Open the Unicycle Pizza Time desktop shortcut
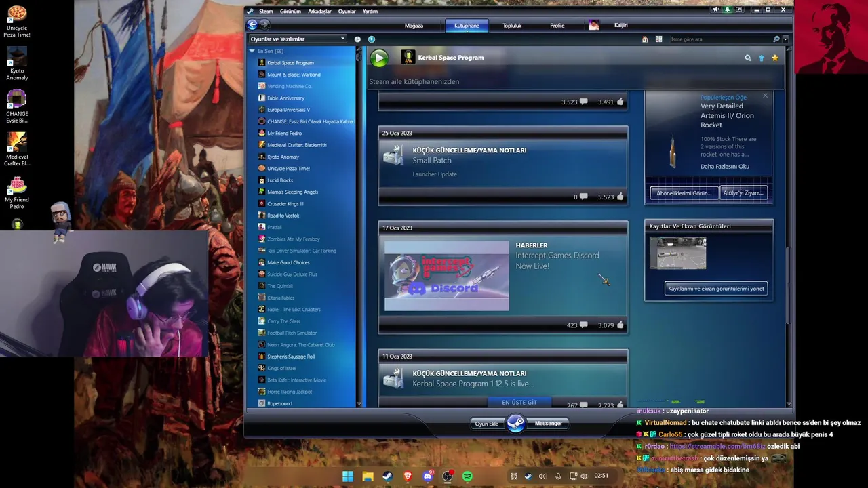This screenshot has width=868, height=488. [x=17, y=21]
